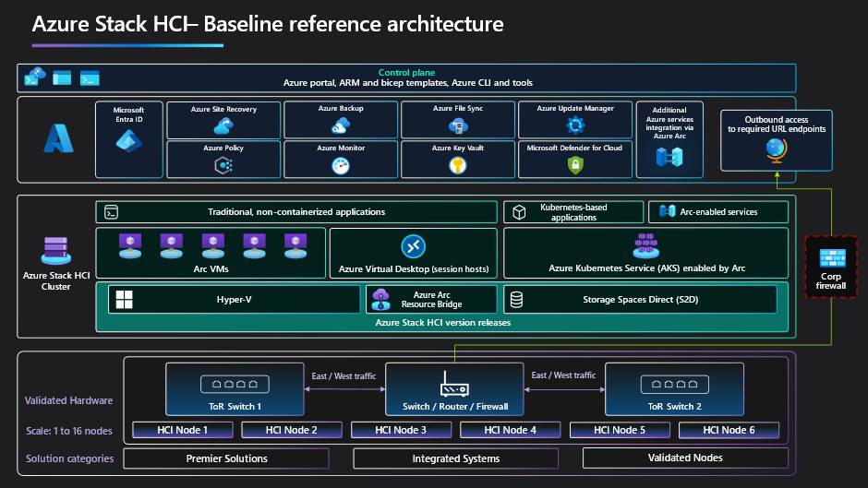Click the Arc-enabled services icon
The image size is (868, 488).
click(667, 211)
